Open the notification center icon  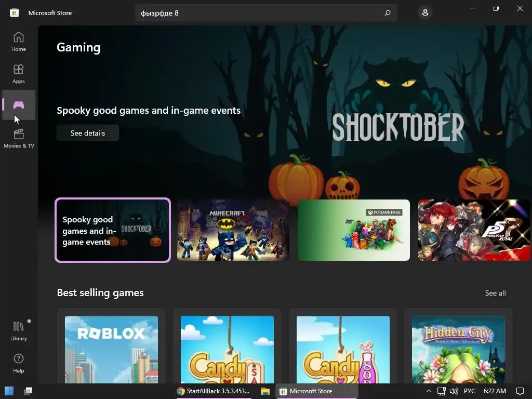(x=520, y=391)
